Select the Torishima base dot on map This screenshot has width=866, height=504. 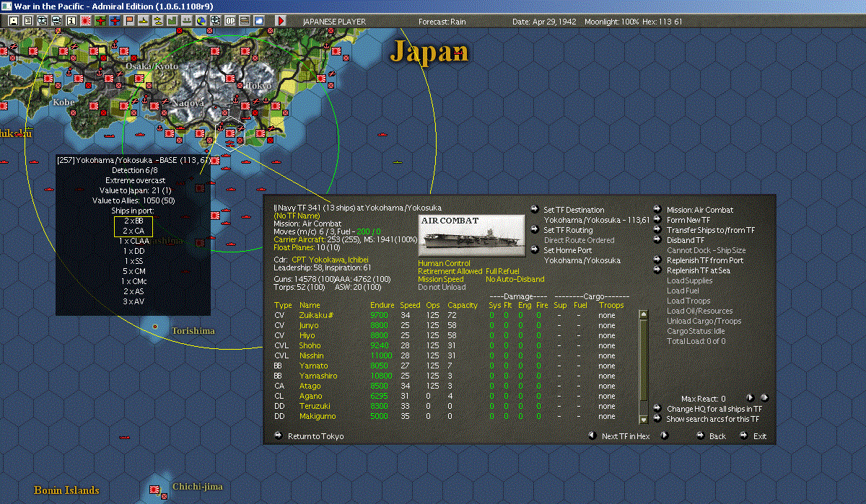[154, 327]
